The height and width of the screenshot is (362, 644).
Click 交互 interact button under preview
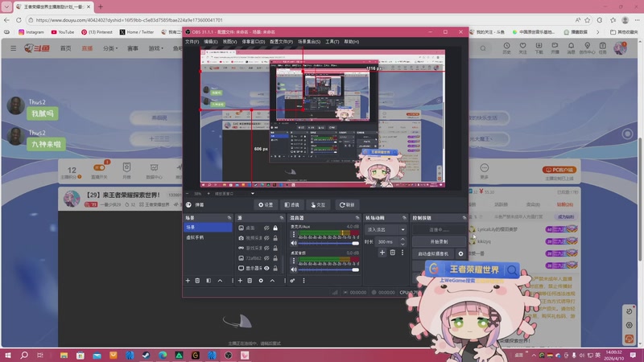(x=318, y=205)
